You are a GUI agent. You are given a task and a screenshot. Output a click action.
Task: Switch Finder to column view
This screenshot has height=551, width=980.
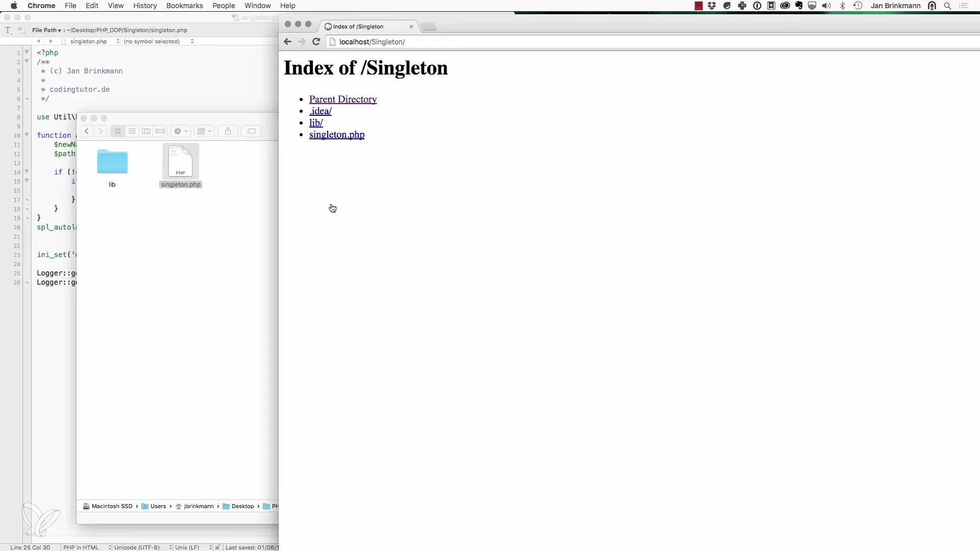(x=146, y=131)
